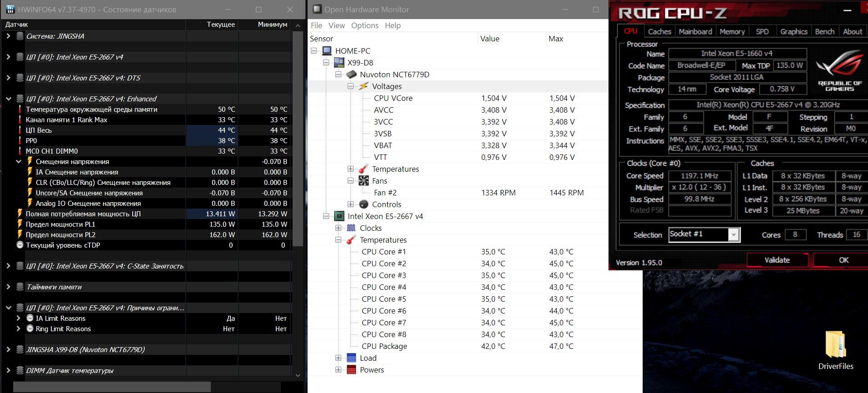
Task: Expand the Система: JINGSHA section
Action: (x=8, y=36)
